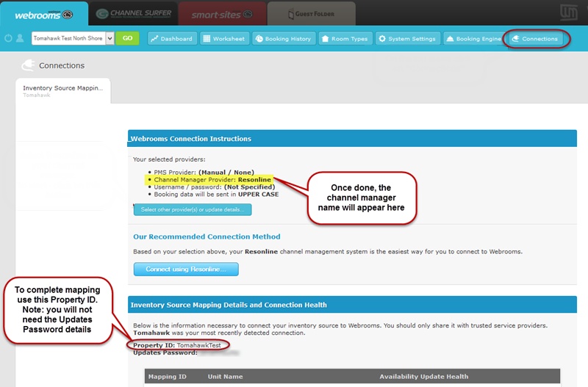Click the Dashboard chart icon
588x387 pixels.
click(154, 39)
